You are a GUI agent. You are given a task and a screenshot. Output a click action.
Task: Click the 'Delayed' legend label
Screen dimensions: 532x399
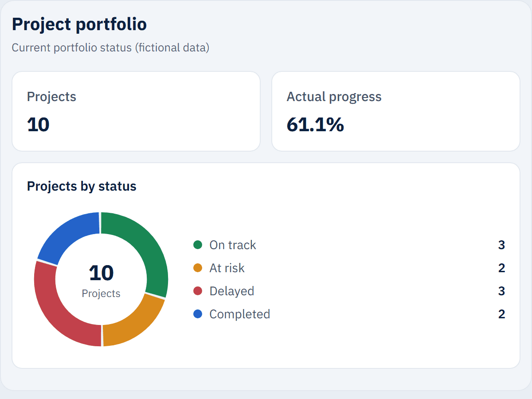pos(232,291)
